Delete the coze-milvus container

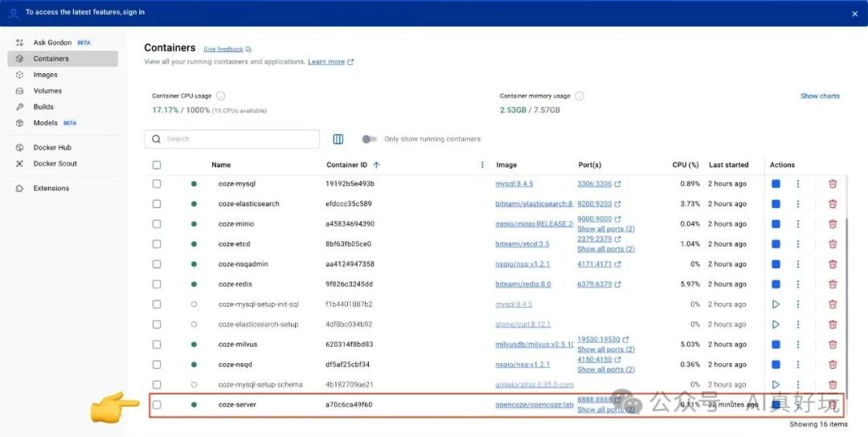pos(832,345)
